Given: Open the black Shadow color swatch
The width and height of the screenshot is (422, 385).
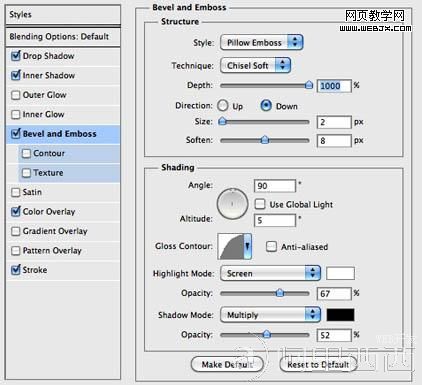Looking at the screenshot, I should coord(340,315).
